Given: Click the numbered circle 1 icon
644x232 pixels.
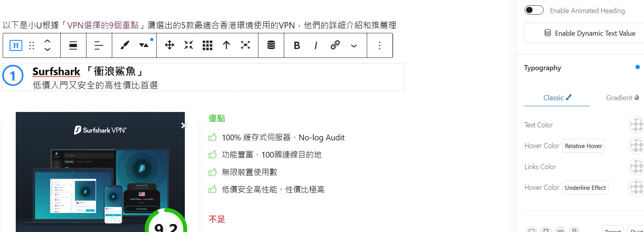Looking at the screenshot, I should (x=13, y=75).
